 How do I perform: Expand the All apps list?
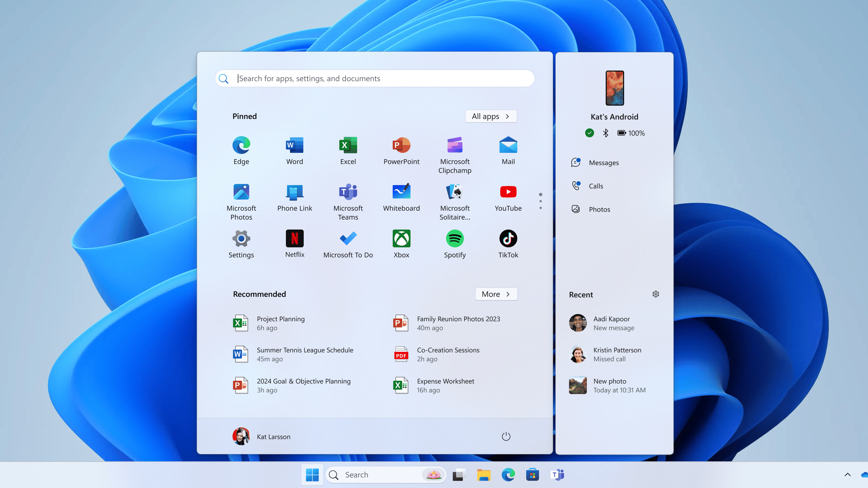(491, 116)
